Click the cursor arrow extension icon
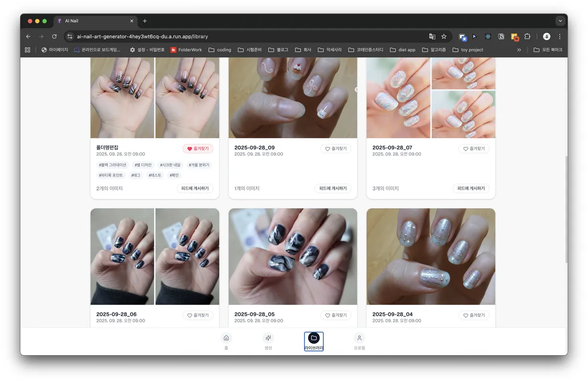 point(475,36)
